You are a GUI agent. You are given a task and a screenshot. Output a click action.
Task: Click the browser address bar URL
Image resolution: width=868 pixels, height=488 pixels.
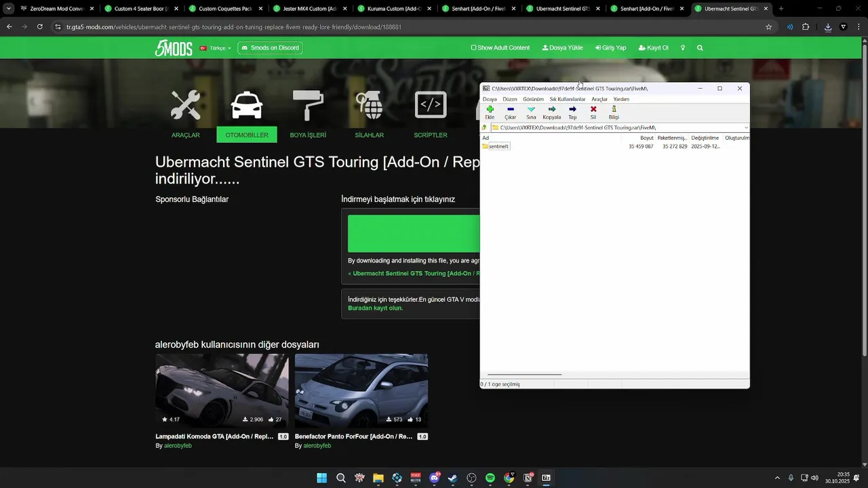point(234,27)
